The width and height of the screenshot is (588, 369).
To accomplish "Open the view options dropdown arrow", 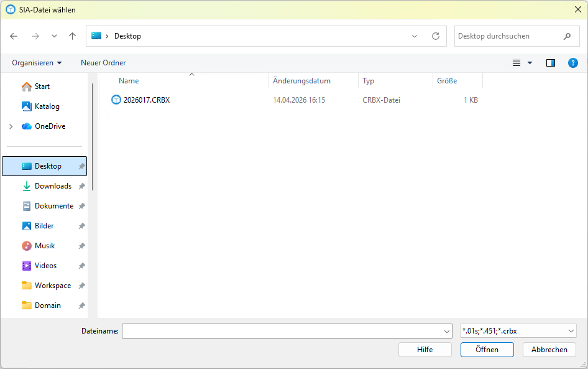I will [530, 63].
